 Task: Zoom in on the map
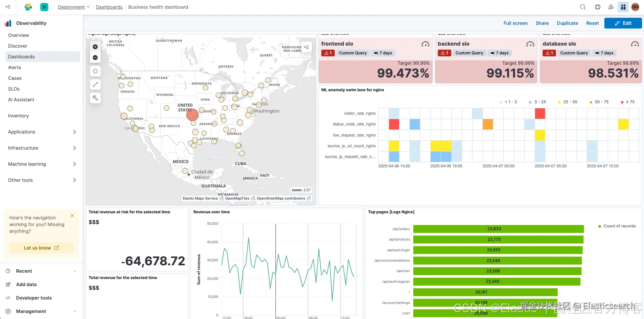coord(95,47)
